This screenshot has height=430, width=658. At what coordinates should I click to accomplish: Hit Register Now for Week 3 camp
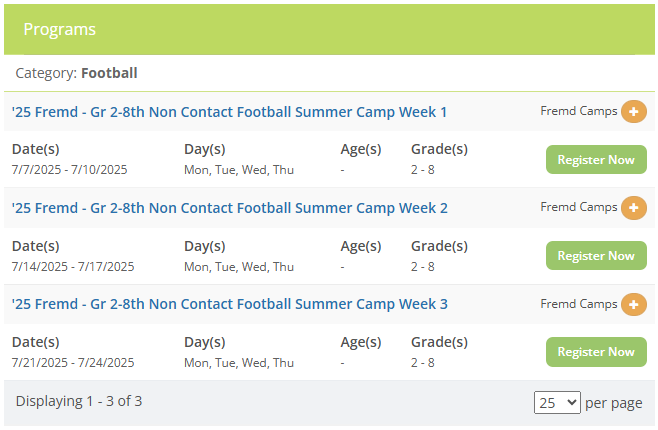coord(596,352)
